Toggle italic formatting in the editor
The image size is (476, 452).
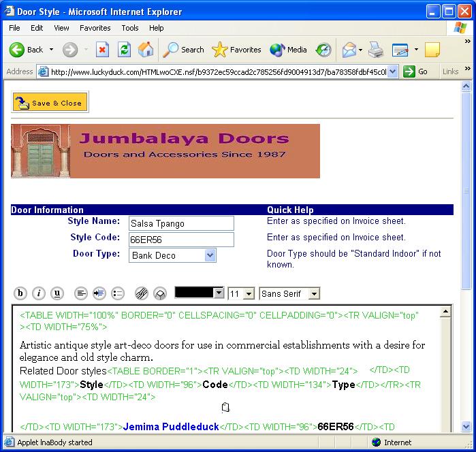pos(39,293)
